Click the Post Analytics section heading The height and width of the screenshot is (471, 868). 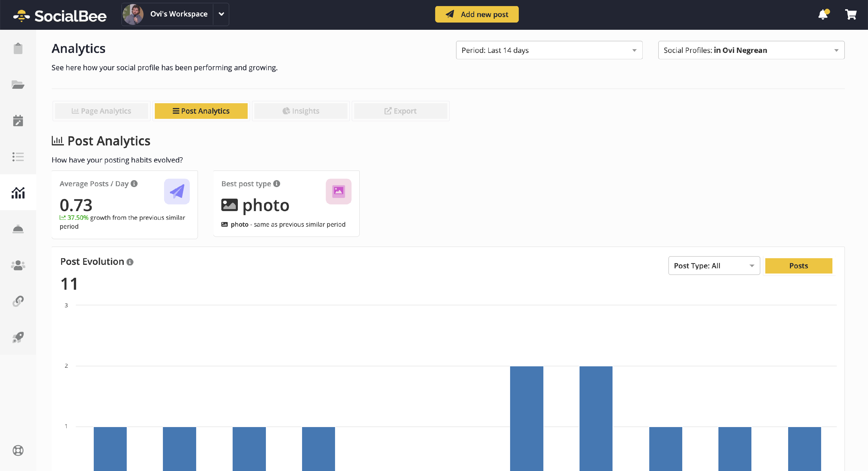tap(109, 141)
